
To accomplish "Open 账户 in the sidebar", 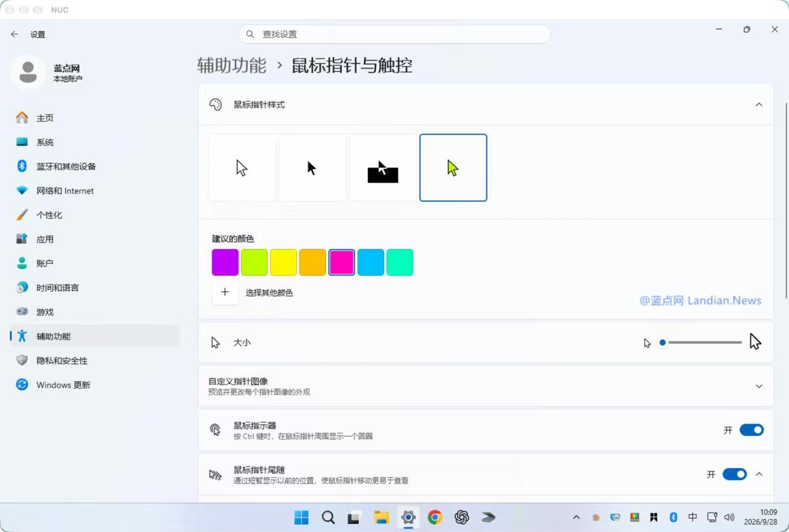I will click(95, 263).
